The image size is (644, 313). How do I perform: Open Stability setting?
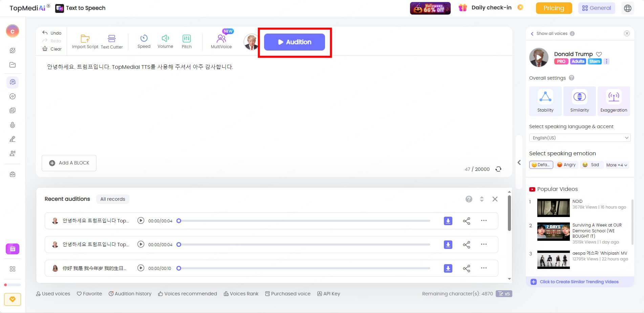545,101
